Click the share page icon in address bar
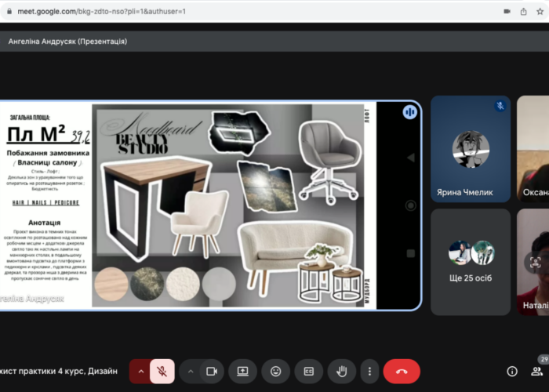Screen dimensions: 549x392 pos(525,12)
